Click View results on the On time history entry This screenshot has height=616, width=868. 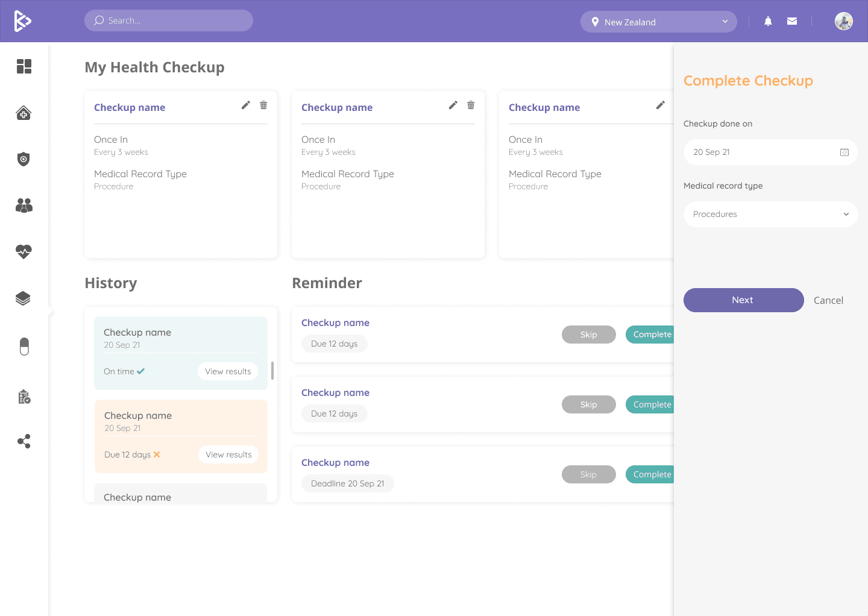[x=228, y=371]
